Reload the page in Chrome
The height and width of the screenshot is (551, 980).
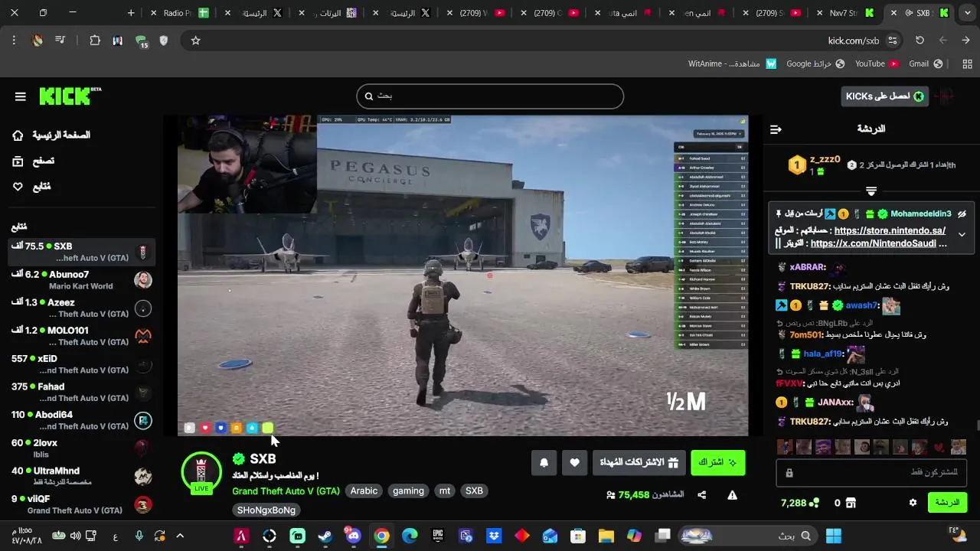point(920,41)
